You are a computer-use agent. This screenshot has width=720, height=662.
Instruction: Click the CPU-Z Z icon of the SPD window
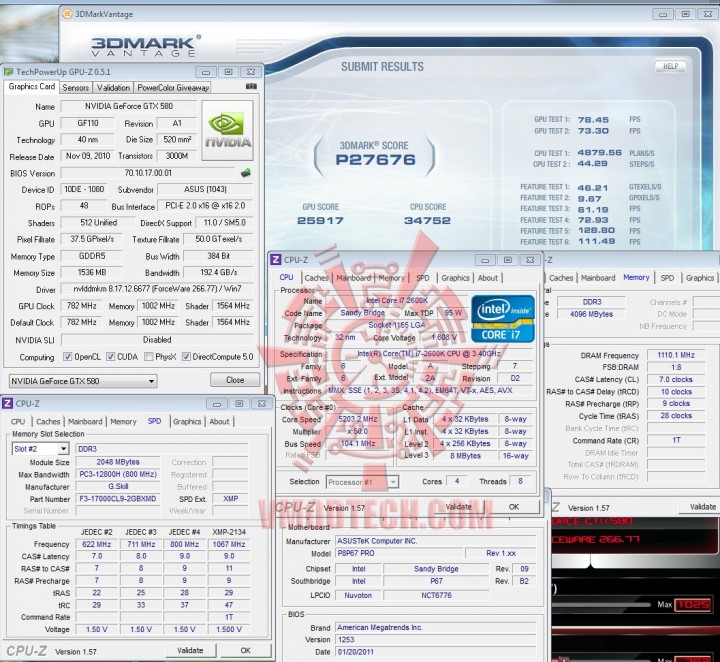tap(7, 404)
